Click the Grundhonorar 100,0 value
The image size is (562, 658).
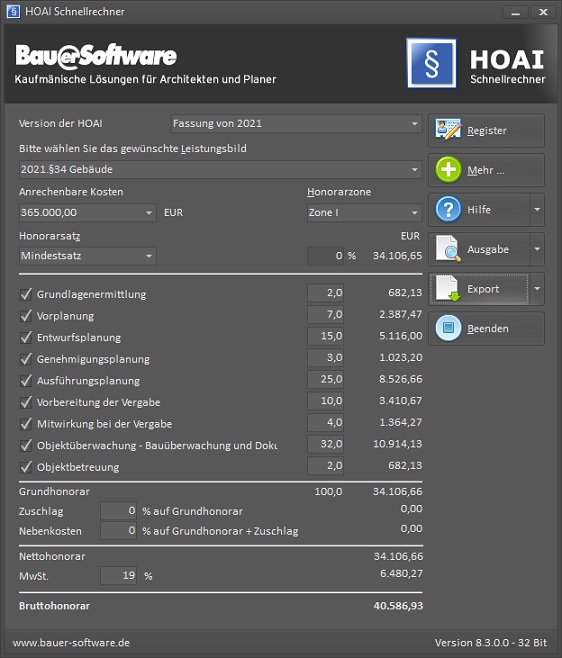(328, 492)
